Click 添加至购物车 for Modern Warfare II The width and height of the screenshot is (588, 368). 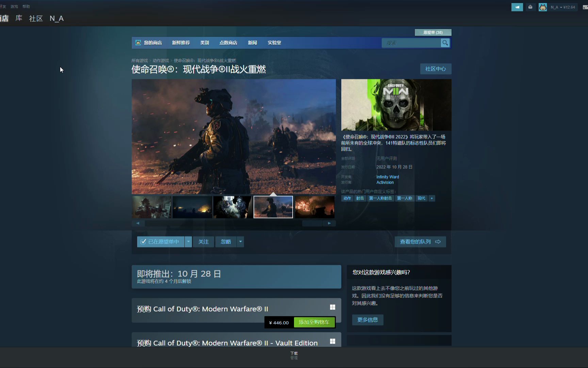(x=314, y=322)
